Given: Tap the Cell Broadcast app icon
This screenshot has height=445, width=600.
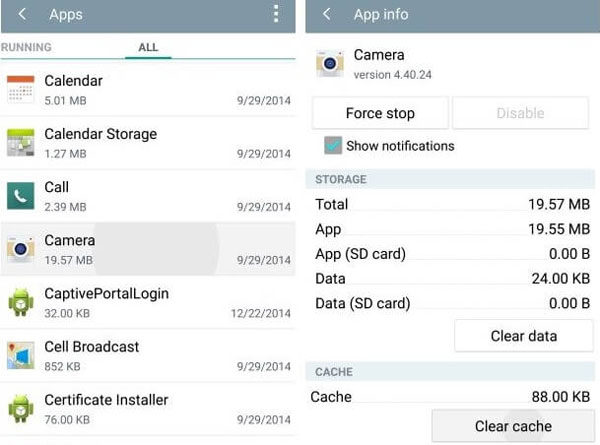Looking at the screenshot, I should pos(21,355).
